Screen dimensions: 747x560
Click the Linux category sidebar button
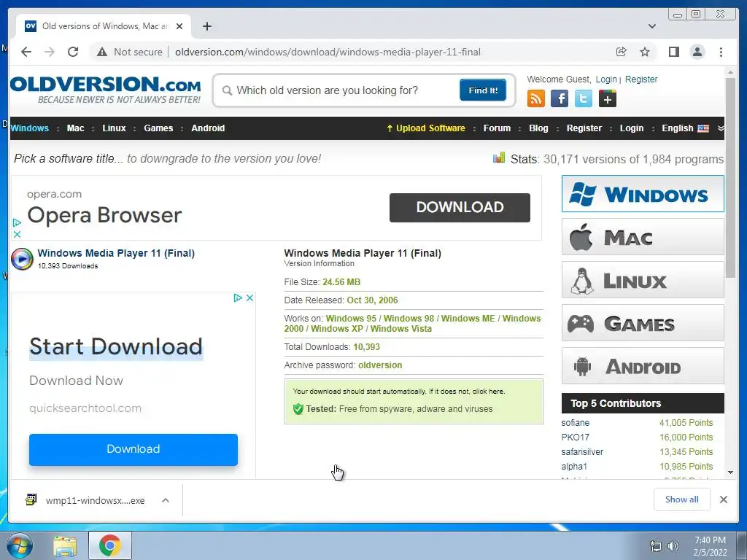643,279
